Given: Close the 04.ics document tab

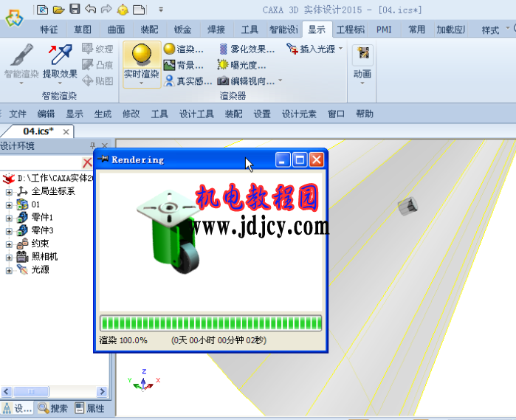Looking at the screenshot, I should (x=66, y=132).
